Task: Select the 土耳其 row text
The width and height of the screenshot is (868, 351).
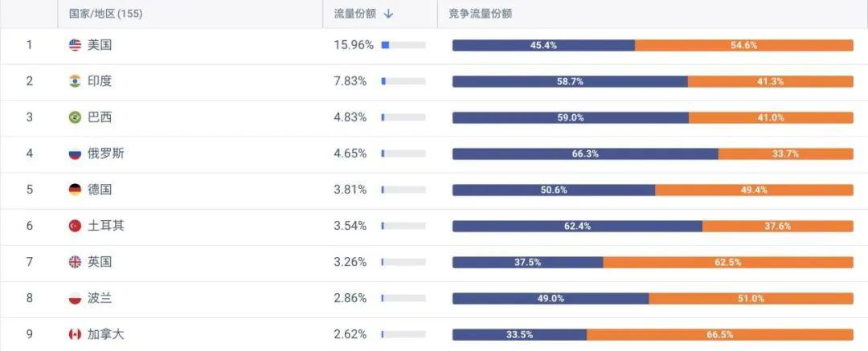Action: [106, 226]
